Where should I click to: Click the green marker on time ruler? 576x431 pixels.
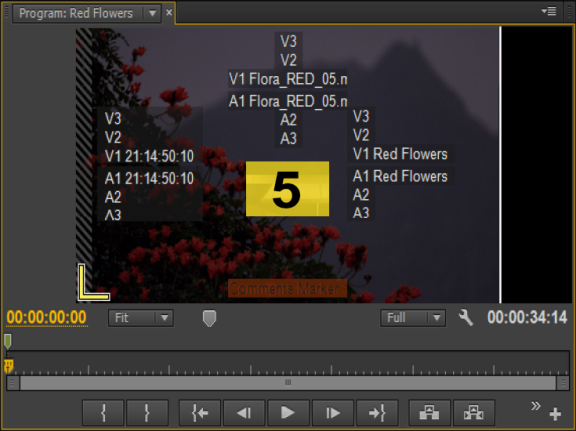8,341
